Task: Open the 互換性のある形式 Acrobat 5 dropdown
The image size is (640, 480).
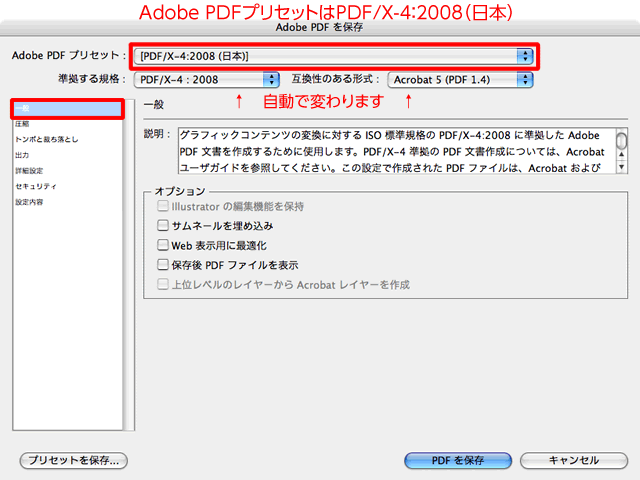Action: (460, 80)
